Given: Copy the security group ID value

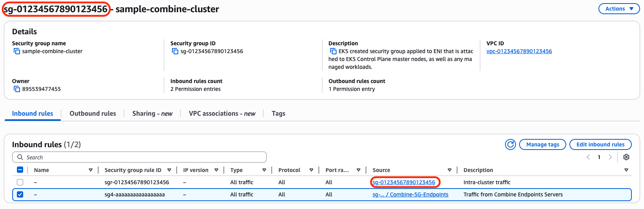Looking at the screenshot, I should (x=175, y=52).
